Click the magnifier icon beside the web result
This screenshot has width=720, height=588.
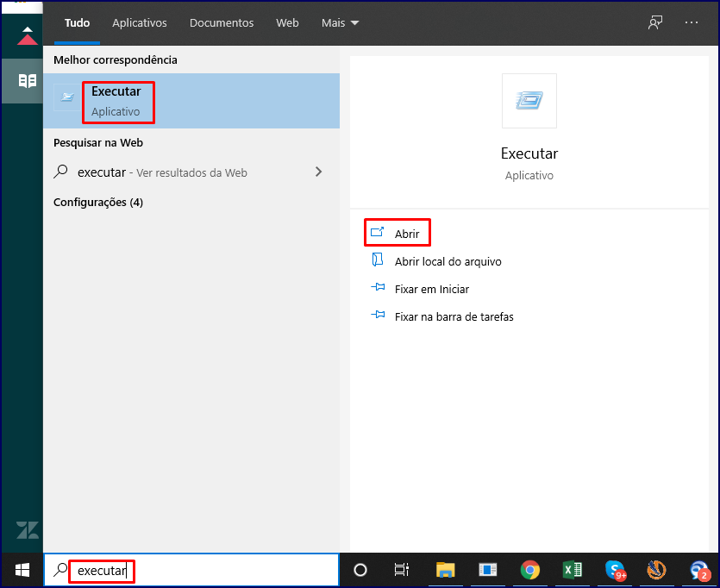click(60, 172)
